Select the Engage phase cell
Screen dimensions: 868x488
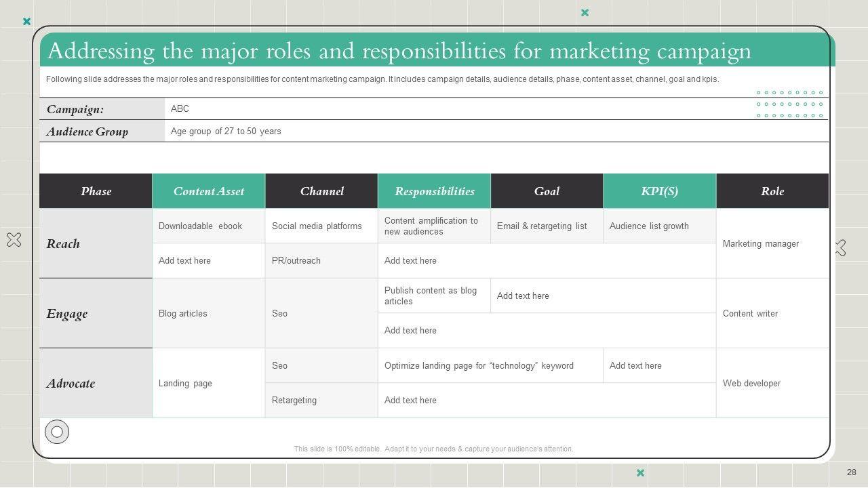coord(96,313)
